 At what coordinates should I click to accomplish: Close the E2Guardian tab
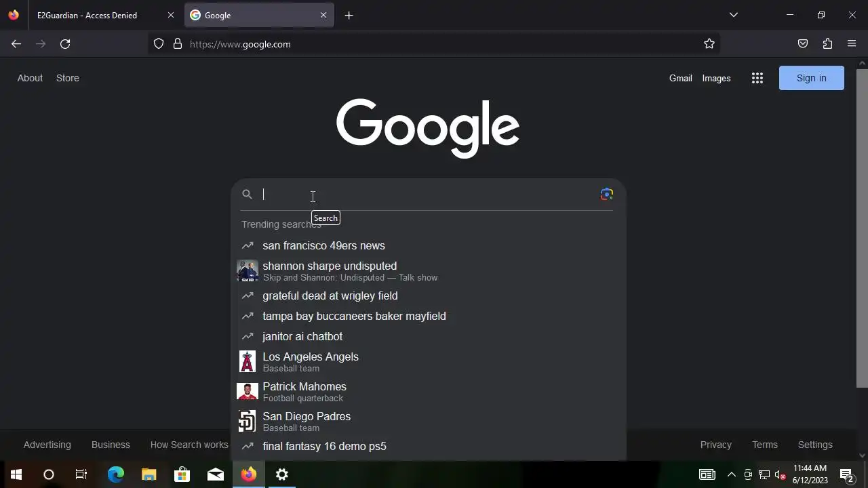click(x=170, y=15)
